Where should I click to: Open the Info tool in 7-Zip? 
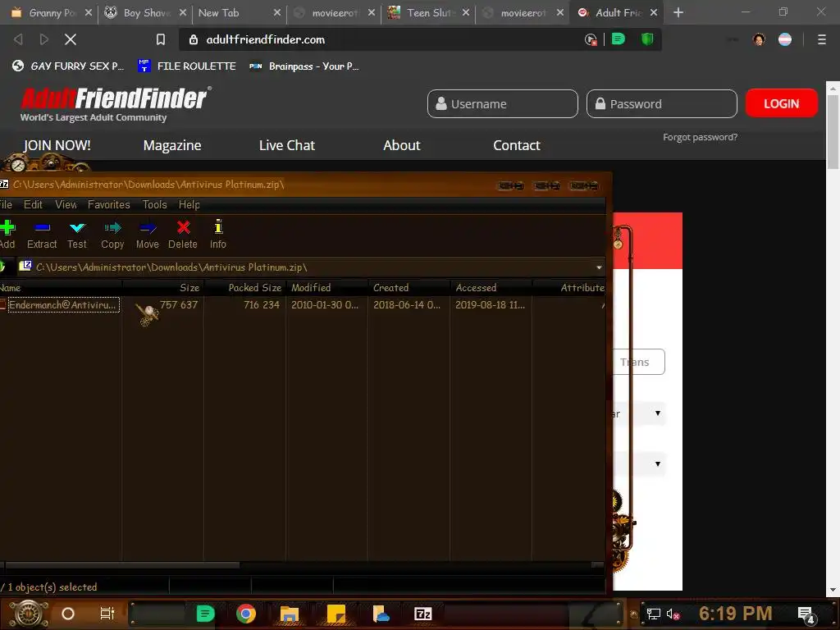(218, 234)
